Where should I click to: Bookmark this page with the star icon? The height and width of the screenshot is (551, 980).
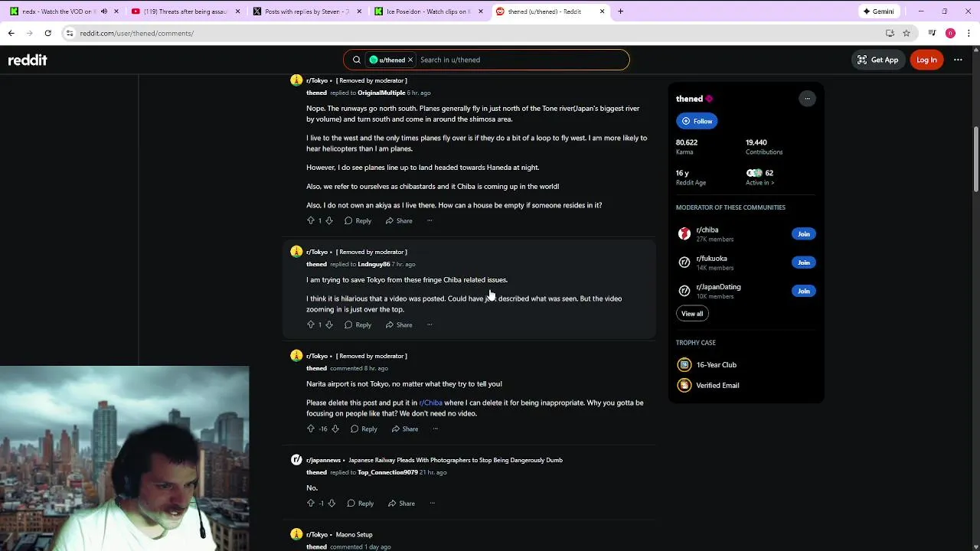click(x=906, y=33)
